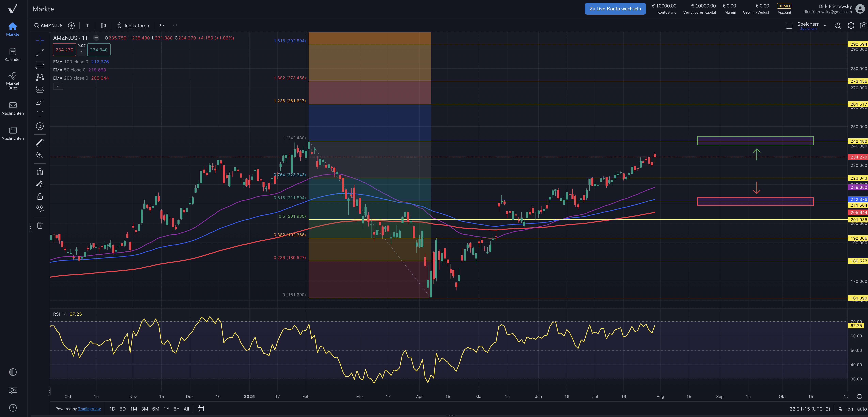This screenshot has width=868, height=417.
Task: Collapse the indicator legend chevron
Action: tap(58, 87)
